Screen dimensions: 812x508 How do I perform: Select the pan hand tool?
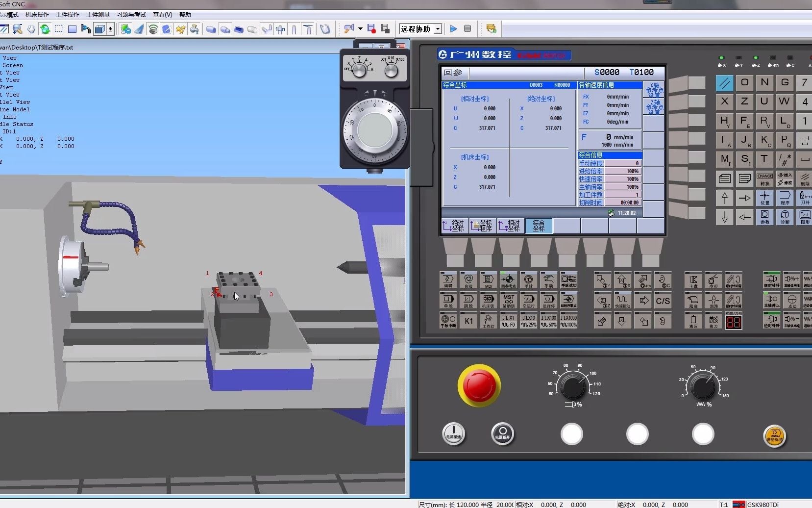pos(31,29)
